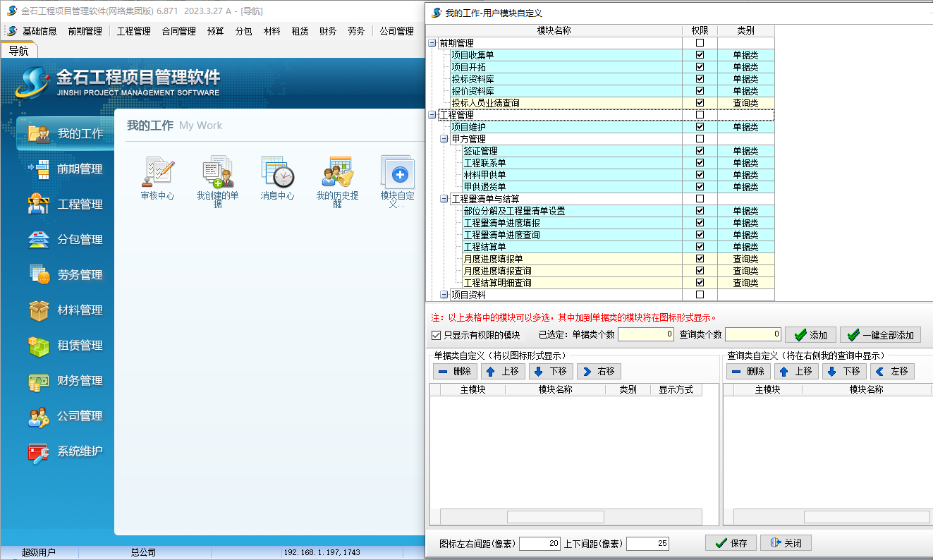This screenshot has height=560, width=933.
Task: Collapse 工程量清单与结算 tree node
Action: pyautogui.click(x=444, y=199)
